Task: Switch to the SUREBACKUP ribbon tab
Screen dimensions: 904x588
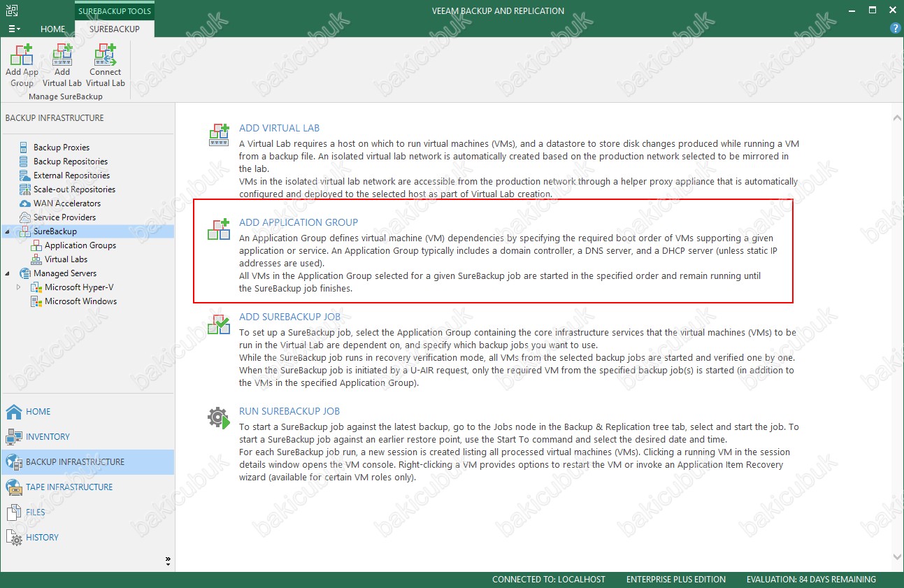Action: pyautogui.click(x=115, y=29)
